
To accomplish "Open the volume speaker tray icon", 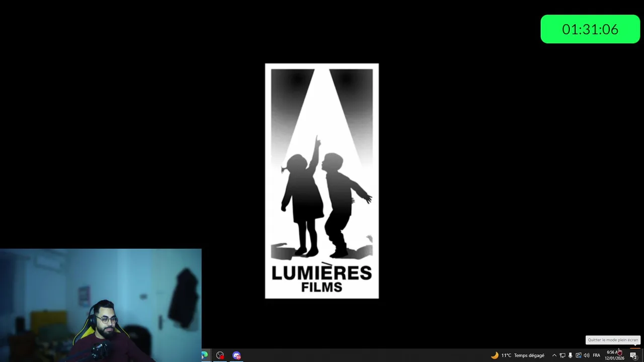I will click(x=587, y=355).
